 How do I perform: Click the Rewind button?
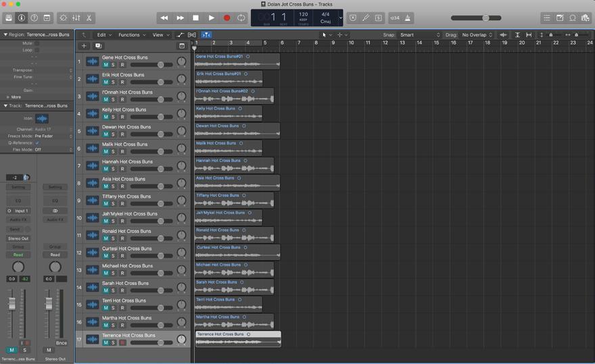tap(164, 18)
